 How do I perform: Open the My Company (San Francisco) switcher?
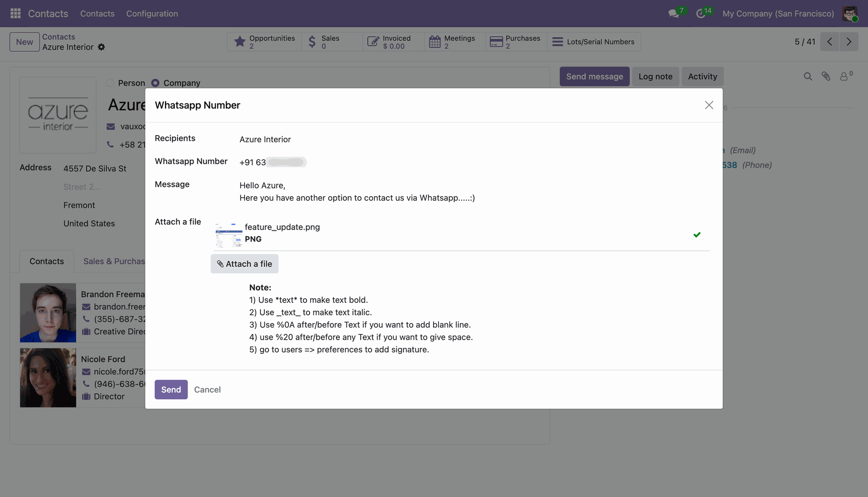[778, 14]
